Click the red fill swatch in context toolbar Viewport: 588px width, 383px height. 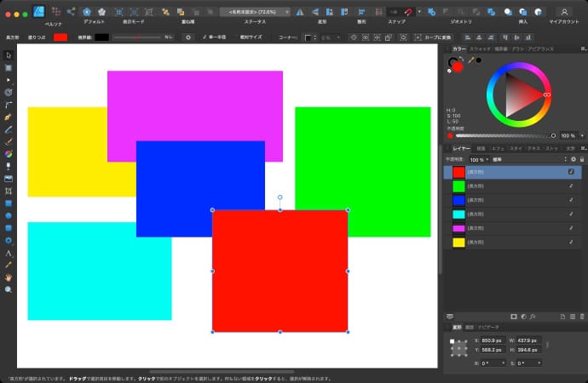[x=61, y=37]
